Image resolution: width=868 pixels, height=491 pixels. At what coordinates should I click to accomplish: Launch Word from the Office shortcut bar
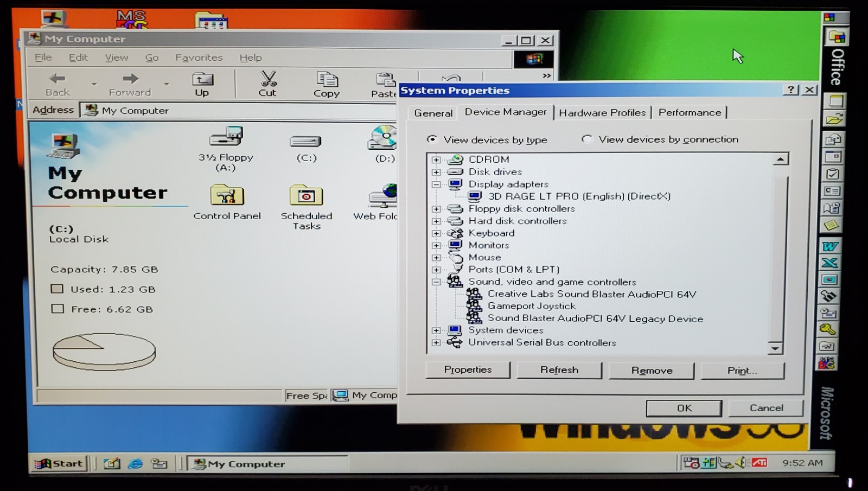coord(829,246)
